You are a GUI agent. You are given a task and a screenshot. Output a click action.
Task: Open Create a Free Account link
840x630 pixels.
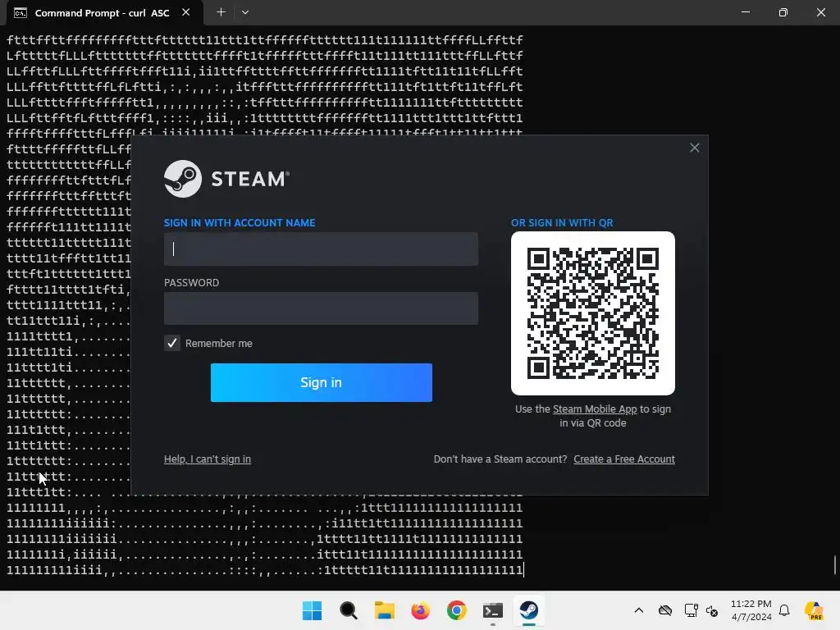624,459
